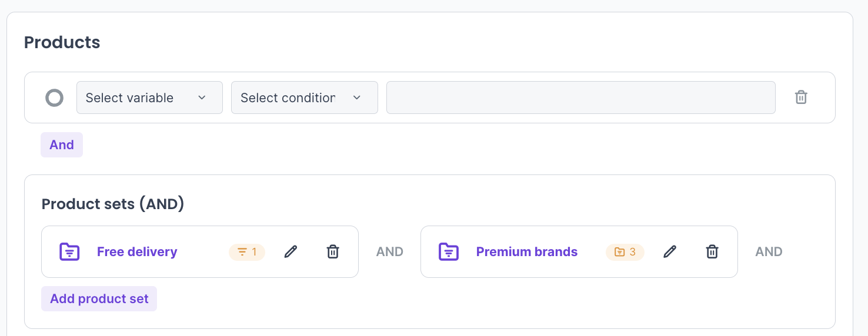Expand the Select condition dropdown

click(304, 98)
